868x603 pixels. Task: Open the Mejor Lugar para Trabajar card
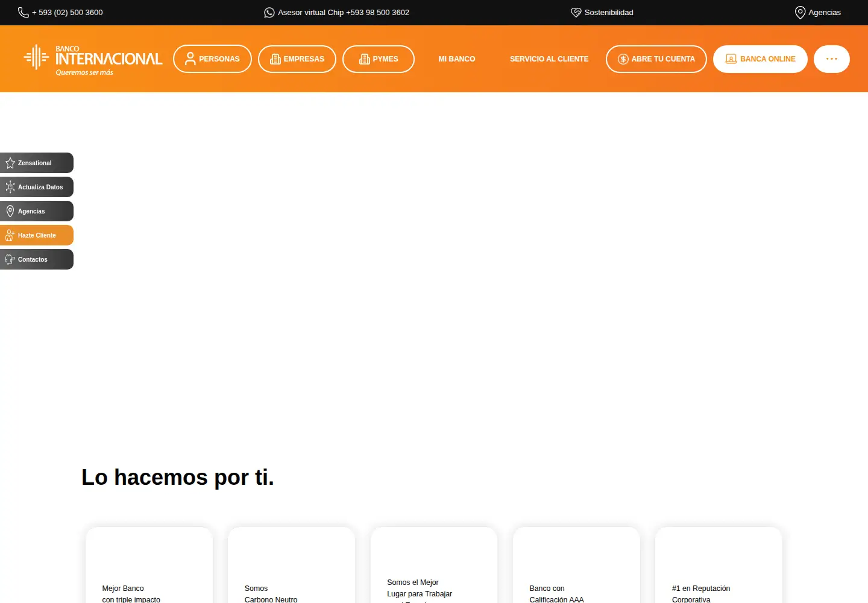coord(434,565)
